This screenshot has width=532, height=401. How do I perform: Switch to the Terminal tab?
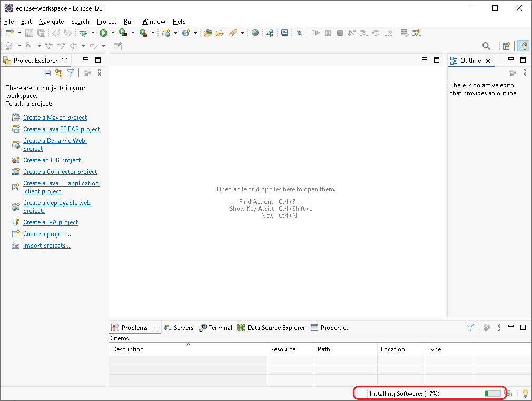coord(216,328)
